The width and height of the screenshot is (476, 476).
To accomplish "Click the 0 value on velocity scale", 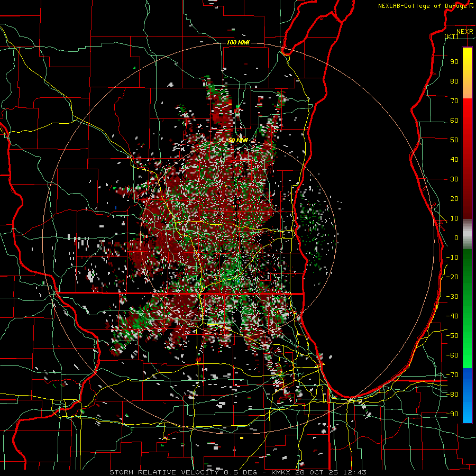I will coord(456,238).
